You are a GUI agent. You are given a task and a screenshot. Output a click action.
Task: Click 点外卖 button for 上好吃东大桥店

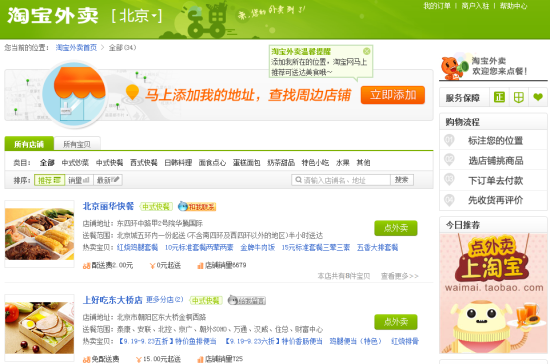tap(396, 322)
